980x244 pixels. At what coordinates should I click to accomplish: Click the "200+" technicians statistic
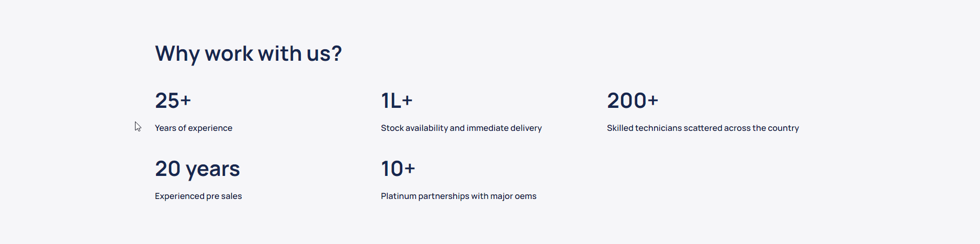click(632, 101)
